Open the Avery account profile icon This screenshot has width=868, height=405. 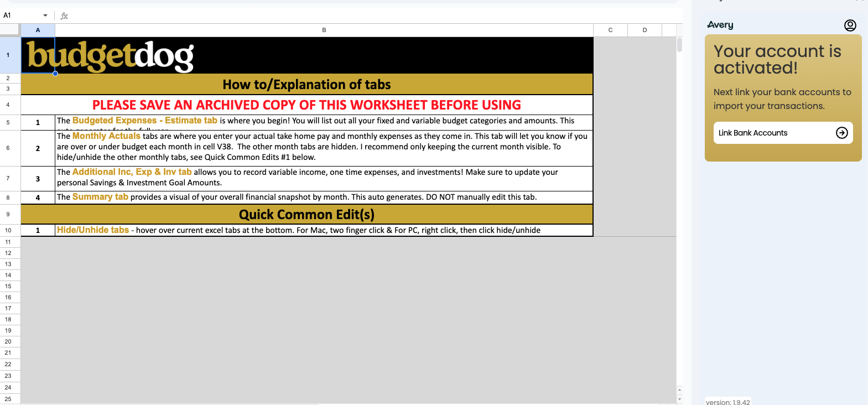[850, 25]
